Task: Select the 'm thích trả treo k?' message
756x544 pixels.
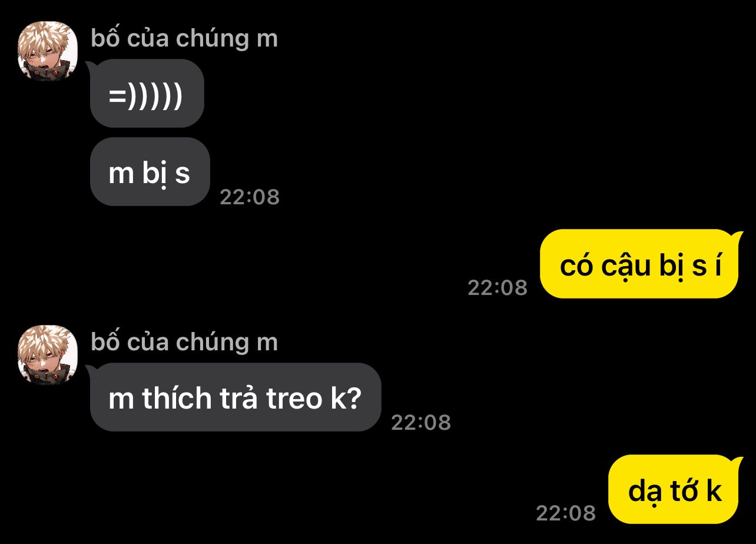Action: point(234,397)
